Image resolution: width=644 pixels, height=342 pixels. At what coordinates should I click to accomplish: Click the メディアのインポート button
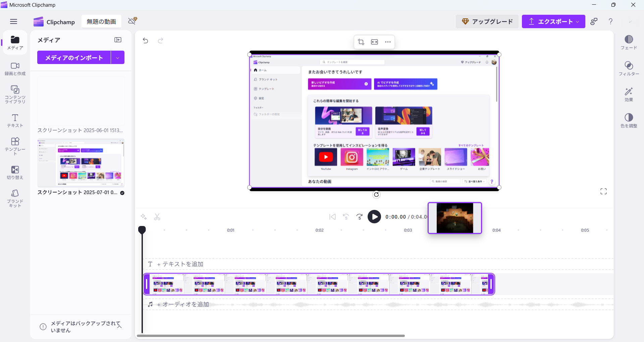click(x=74, y=57)
